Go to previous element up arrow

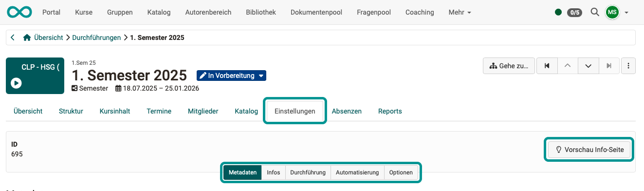(567, 66)
